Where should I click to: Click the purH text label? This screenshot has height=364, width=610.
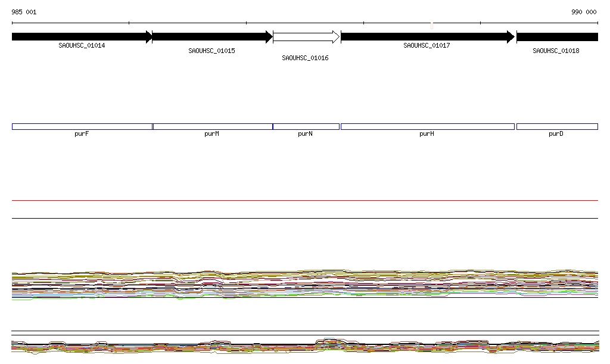click(x=427, y=134)
